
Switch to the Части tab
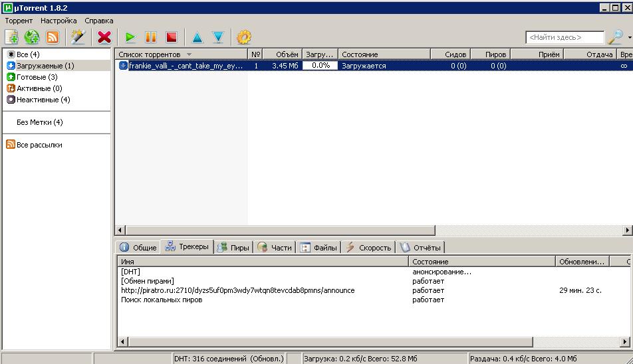click(x=275, y=248)
